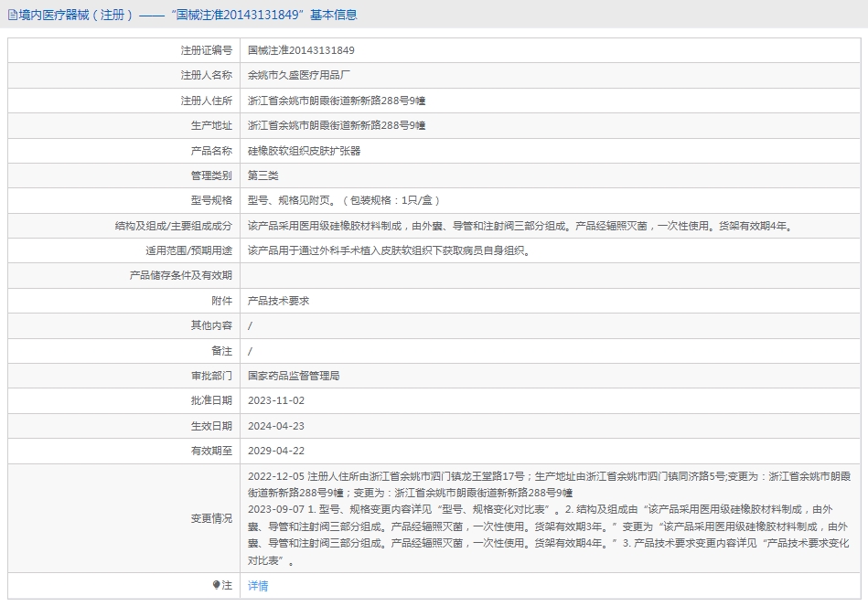Screen dimensions: 868x606
Task: Click the 第三类 management category value
Action: (x=263, y=175)
